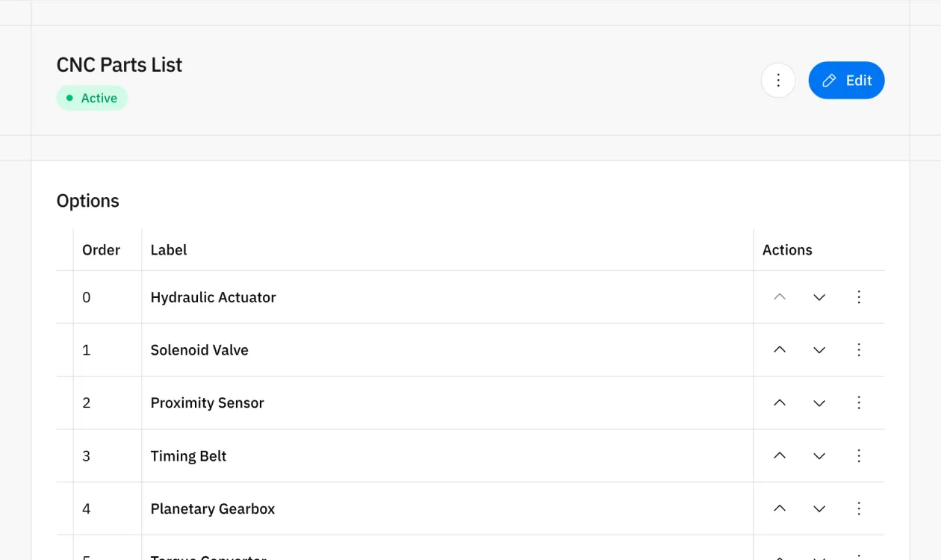Click the Actions column header
Screen dimensions: 941x560
click(787, 249)
